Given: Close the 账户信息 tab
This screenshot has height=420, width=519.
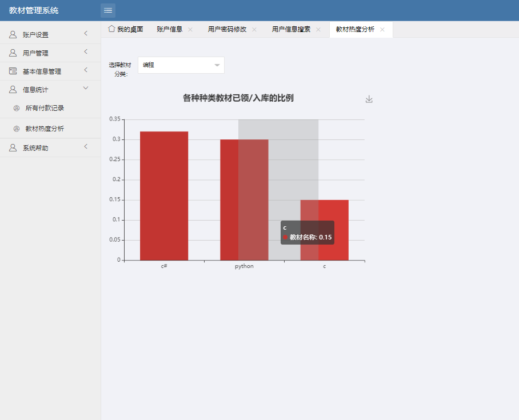Looking at the screenshot, I should 190,30.
